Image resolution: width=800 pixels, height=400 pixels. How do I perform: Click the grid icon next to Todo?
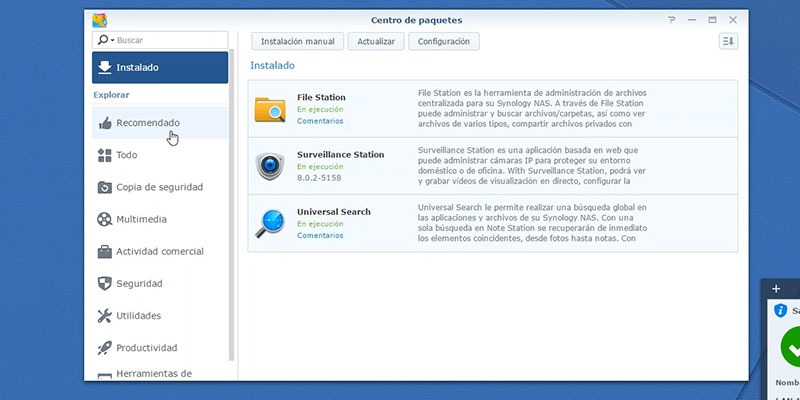[105, 155]
